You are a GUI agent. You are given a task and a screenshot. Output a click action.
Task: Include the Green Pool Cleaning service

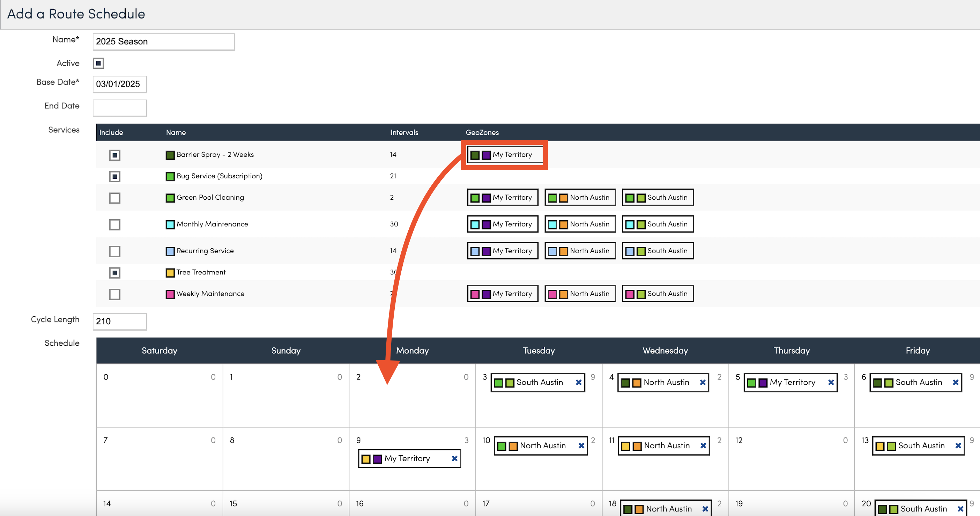(114, 198)
